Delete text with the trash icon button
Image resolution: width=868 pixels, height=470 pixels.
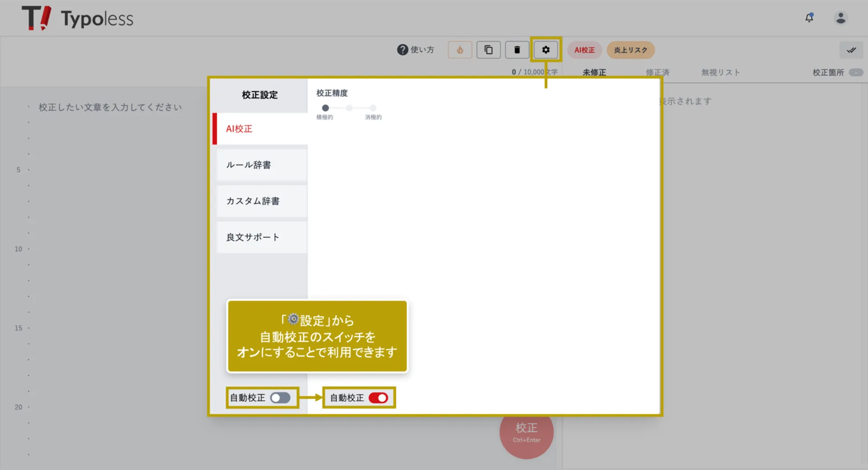pos(517,50)
